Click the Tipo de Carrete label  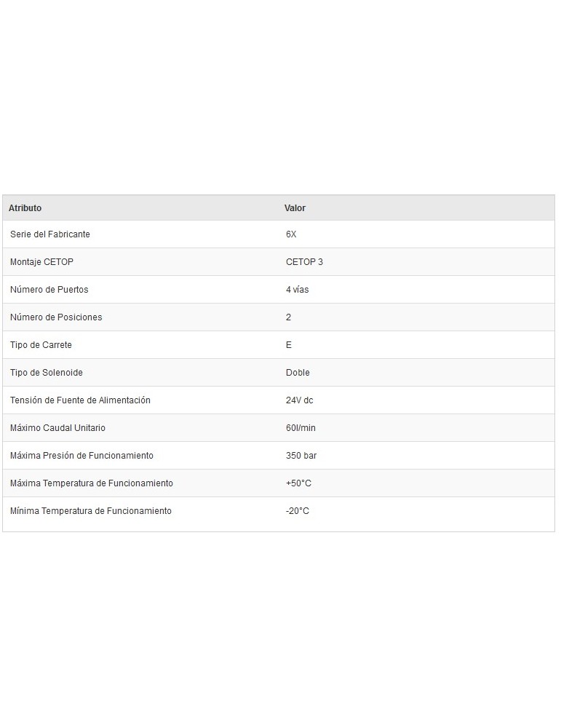pos(41,345)
